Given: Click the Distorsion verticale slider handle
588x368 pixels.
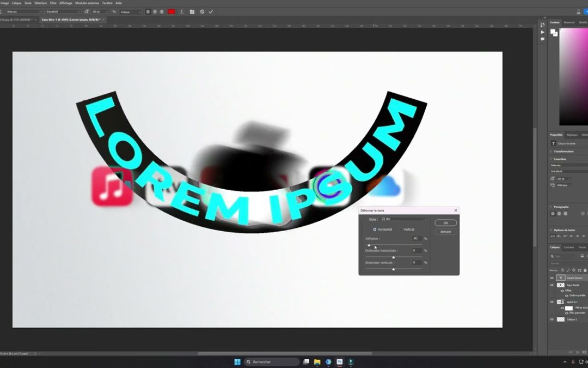Looking at the screenshot, I should pos(394,269).
